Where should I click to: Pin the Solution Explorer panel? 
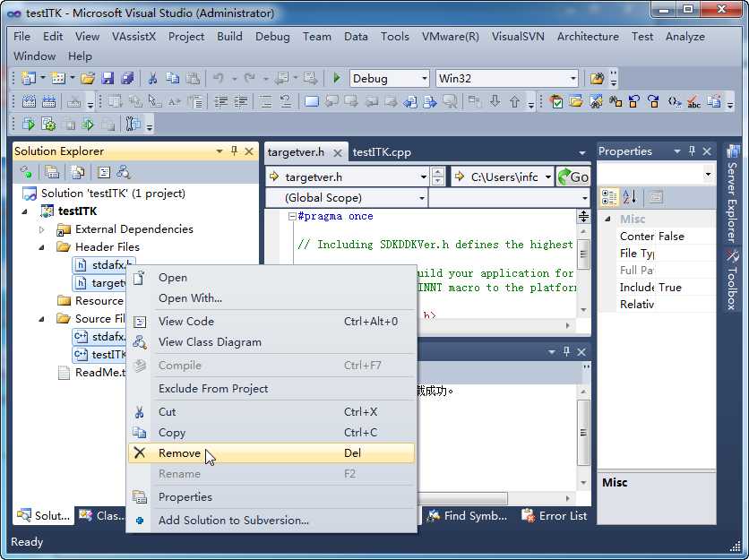(234, 151)
